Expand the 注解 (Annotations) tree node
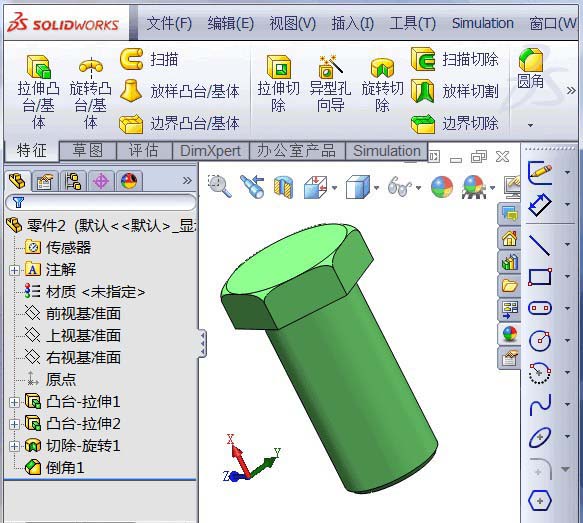The width and height of the screenshot is (583, 523). (14, 270)
